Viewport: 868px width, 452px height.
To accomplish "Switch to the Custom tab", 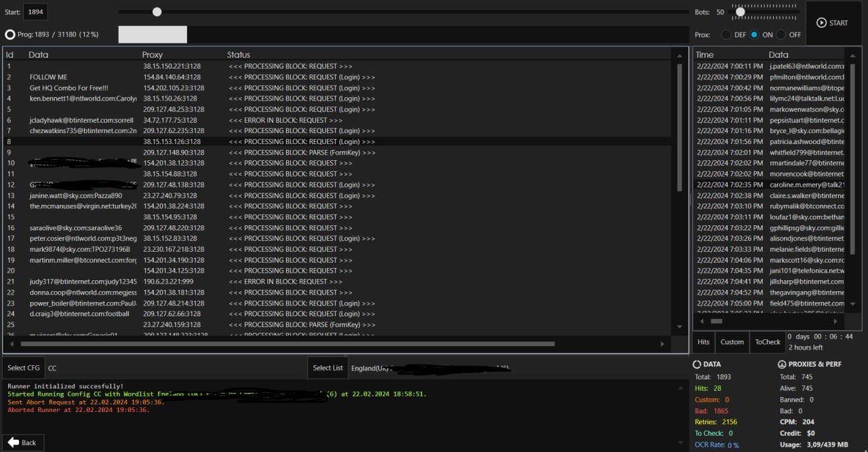I will [x=732, y=342].
